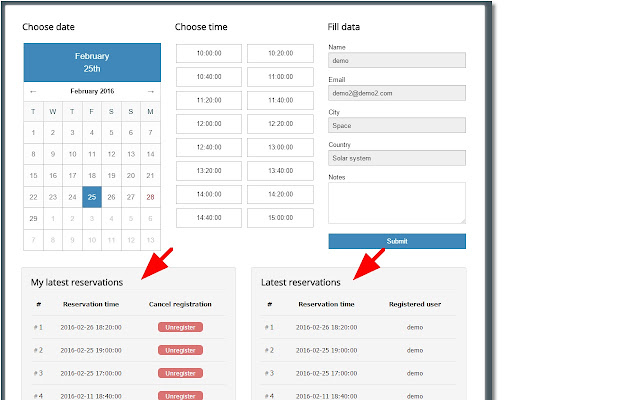Go to next month in calendar
Screen dimensions: 640x400
point(151,91)
